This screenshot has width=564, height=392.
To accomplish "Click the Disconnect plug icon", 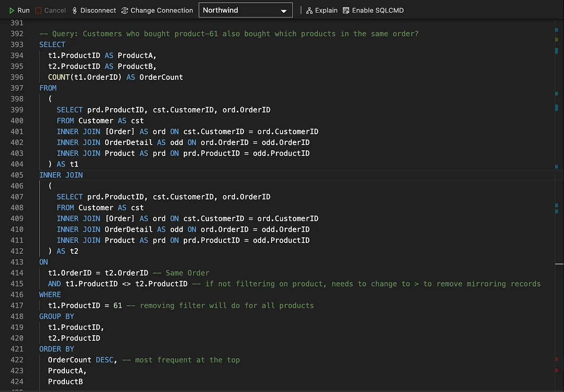I will [x=75, y=10].
